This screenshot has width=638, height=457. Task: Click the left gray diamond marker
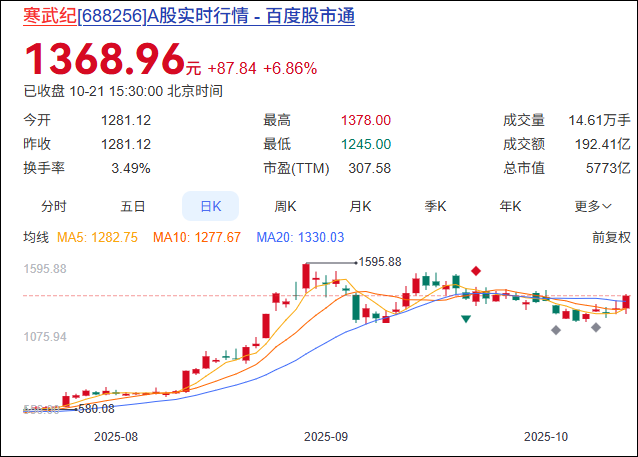coord(556,330)
